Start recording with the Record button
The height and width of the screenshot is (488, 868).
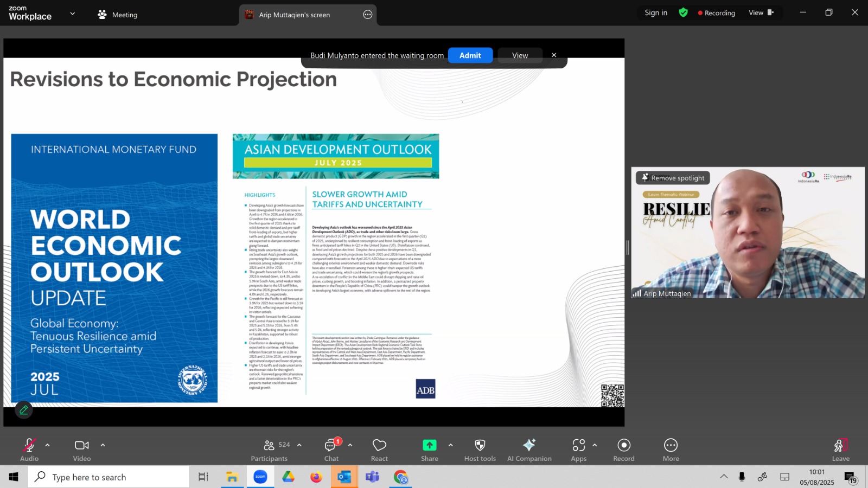[624, 450]
